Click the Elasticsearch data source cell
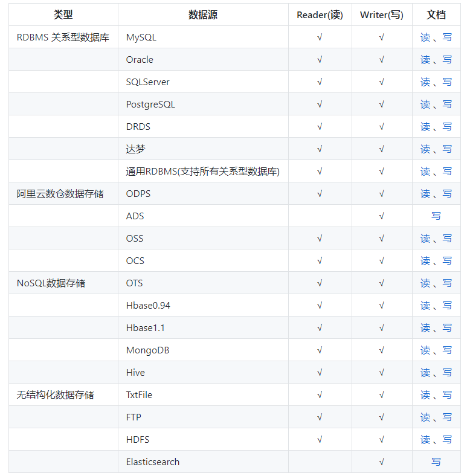Viewport: 470px width, 476px height. [203, 462]
